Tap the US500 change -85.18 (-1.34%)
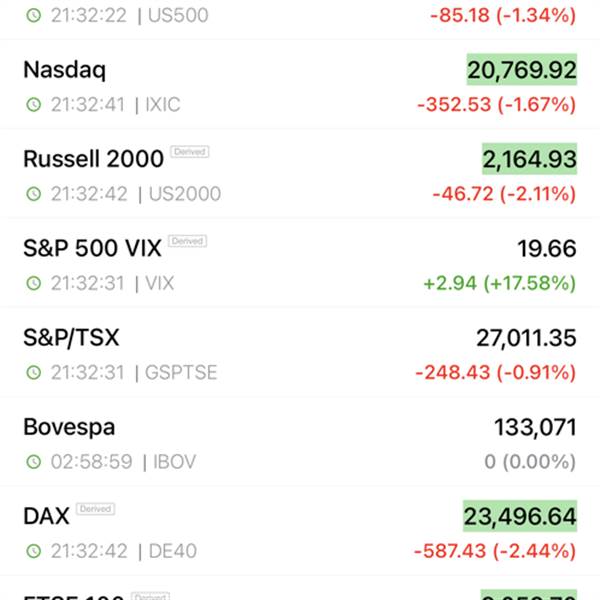This screenshot has width=600, height=600. pos(503,16)
